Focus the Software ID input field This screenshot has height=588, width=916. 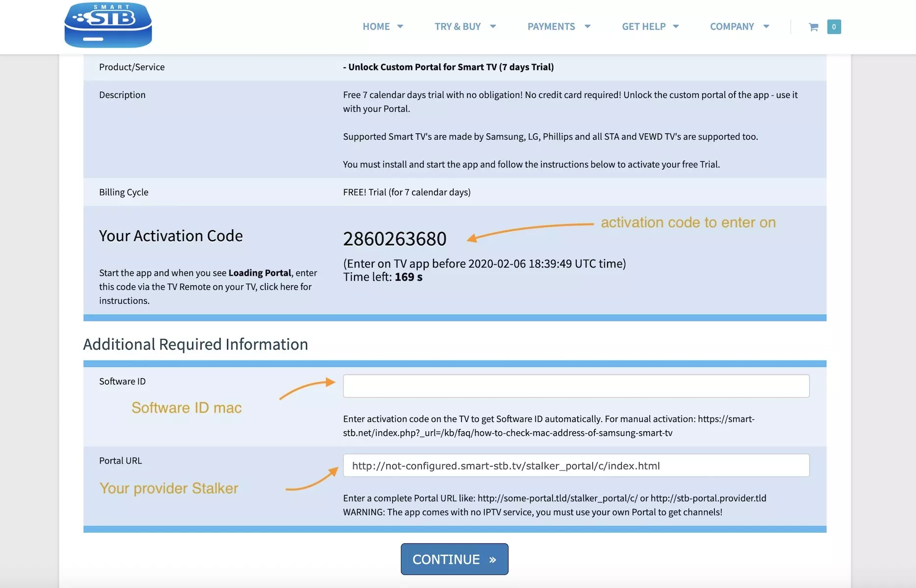(576, 386)
